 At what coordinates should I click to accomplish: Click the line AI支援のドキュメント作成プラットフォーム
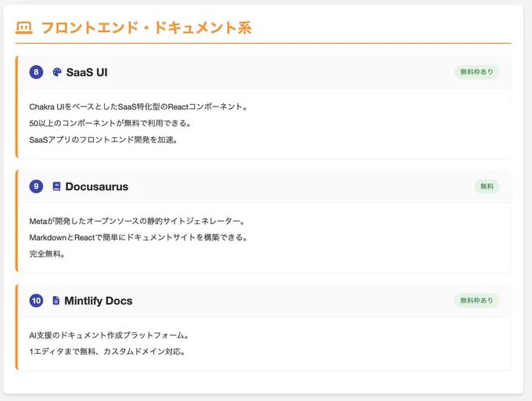point(109,335)
